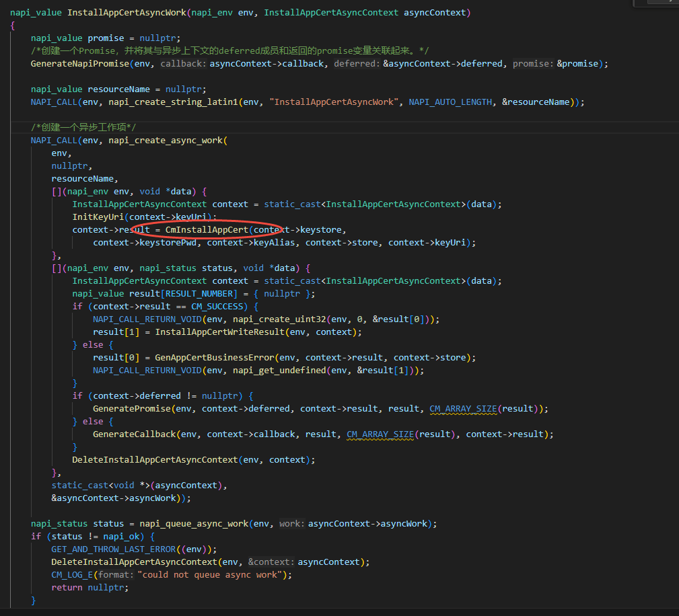679x616 pixels.
Task: Click the Chinese comment about creating a Promise
Action: (x=229, y=50)
